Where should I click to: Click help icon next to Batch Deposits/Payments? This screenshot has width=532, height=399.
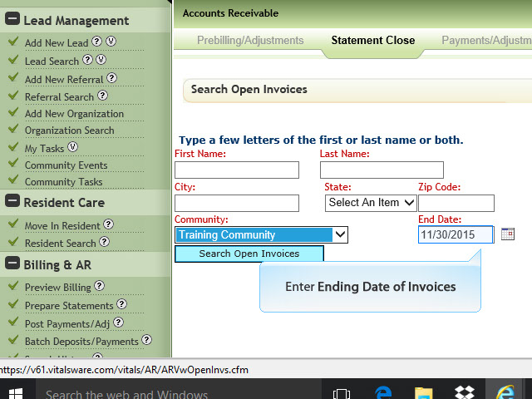click(146, 340)
